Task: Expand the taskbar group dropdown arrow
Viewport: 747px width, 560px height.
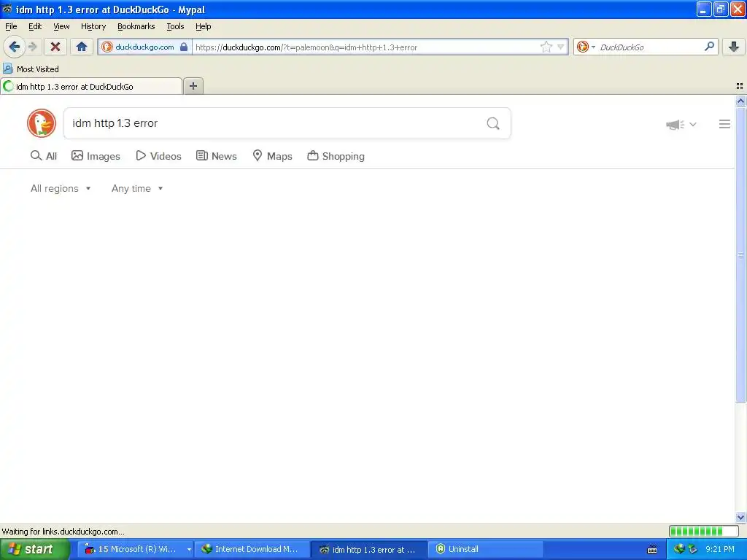Action: [x=189, y=550]
